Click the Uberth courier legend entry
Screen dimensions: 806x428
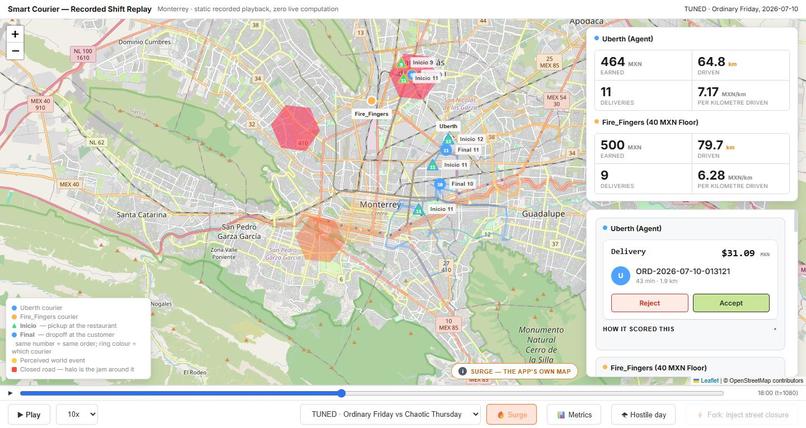pyautogui.click(x=41, y=308)
